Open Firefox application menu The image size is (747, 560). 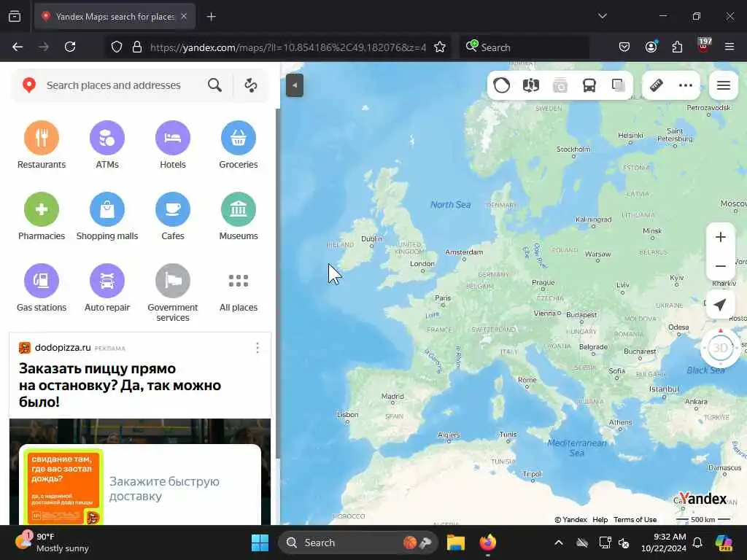(729, 47)
